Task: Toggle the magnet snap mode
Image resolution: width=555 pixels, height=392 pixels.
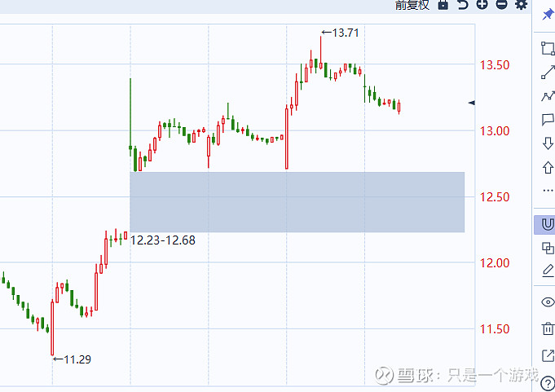Action: pyautogui.click(x=548, y=223)
